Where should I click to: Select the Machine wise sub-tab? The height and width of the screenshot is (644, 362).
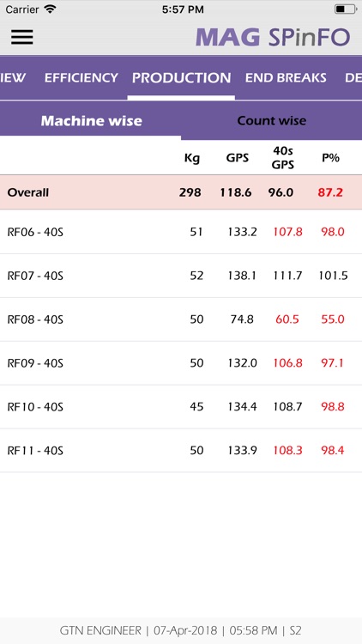91,121
